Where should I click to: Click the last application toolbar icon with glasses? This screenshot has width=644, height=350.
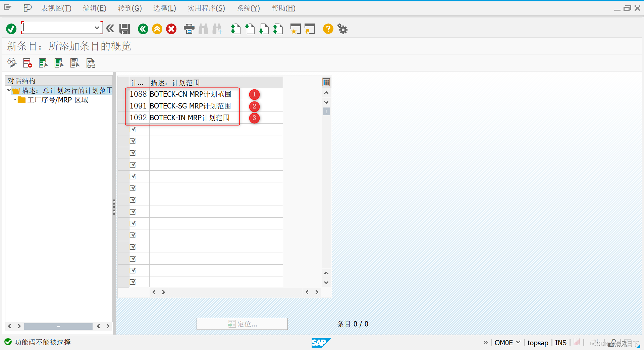[x=91, y=63]
